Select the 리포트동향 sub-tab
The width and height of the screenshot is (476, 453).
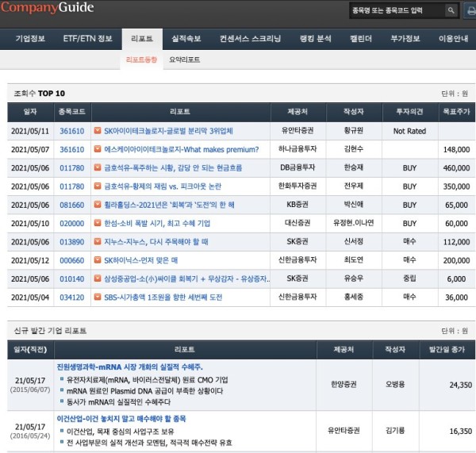(x=141, y=60)
